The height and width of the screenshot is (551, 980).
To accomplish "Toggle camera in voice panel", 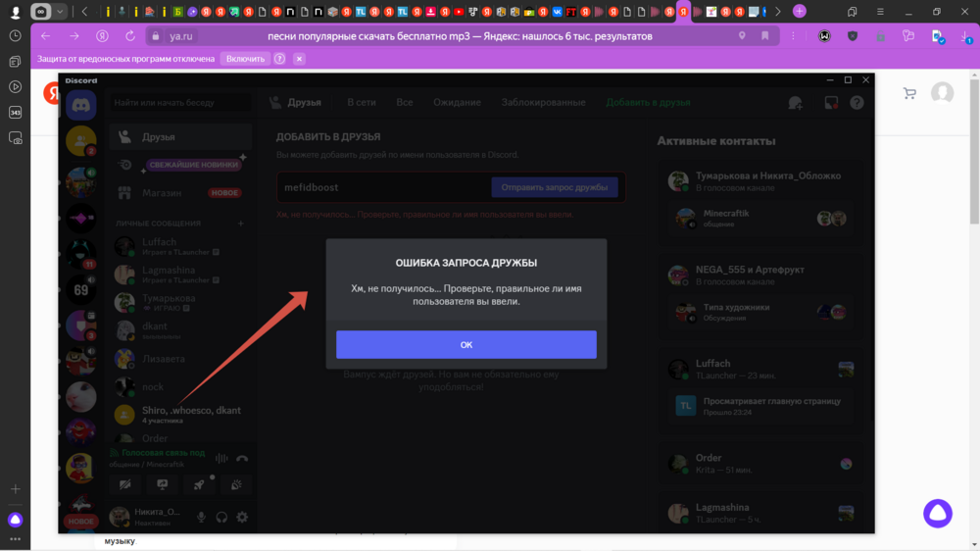I will (125, 484).
